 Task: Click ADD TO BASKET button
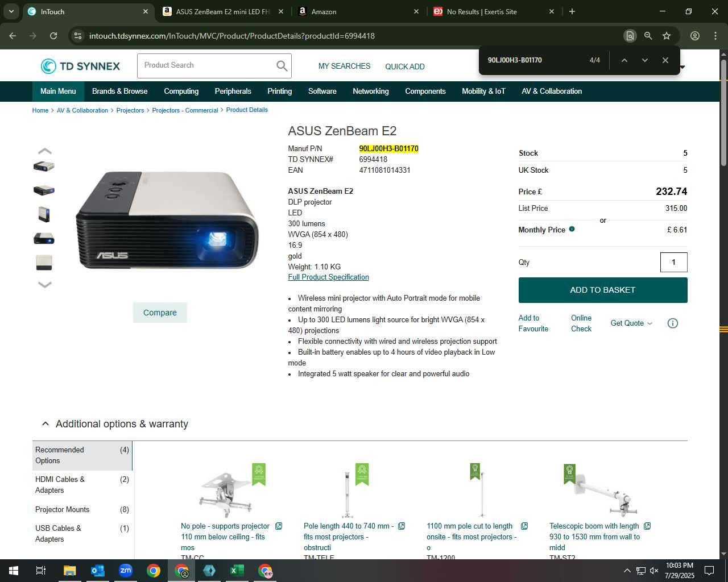click(x=603, y=290)
